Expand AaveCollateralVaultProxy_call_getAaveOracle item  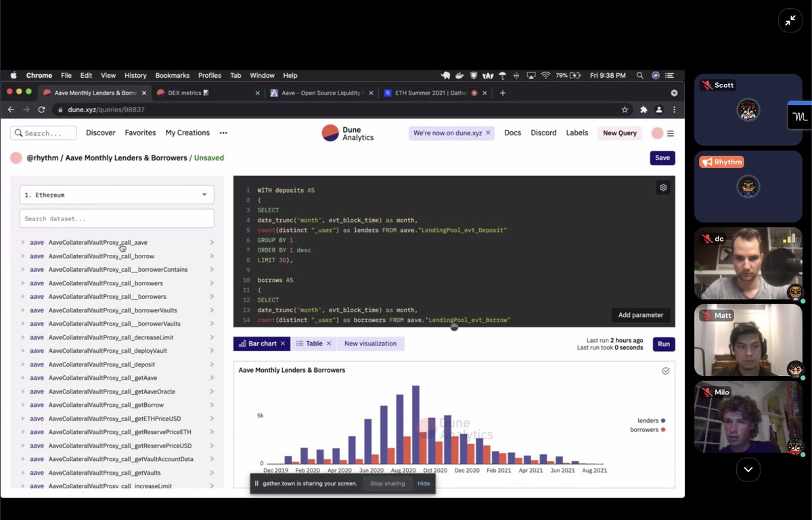23,392
